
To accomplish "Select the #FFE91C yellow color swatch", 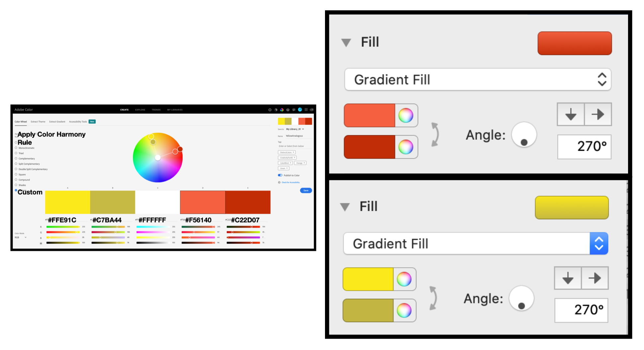I will (x=67, y=202).
